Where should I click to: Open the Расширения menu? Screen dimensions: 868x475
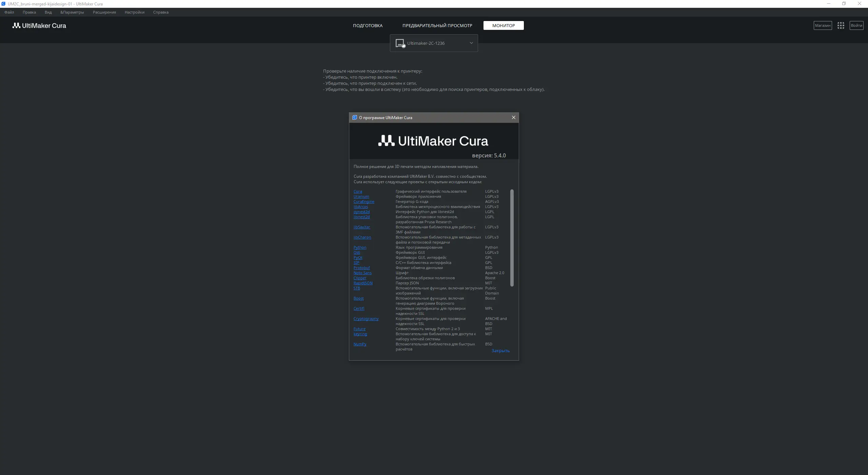click(x=104, y=12)
